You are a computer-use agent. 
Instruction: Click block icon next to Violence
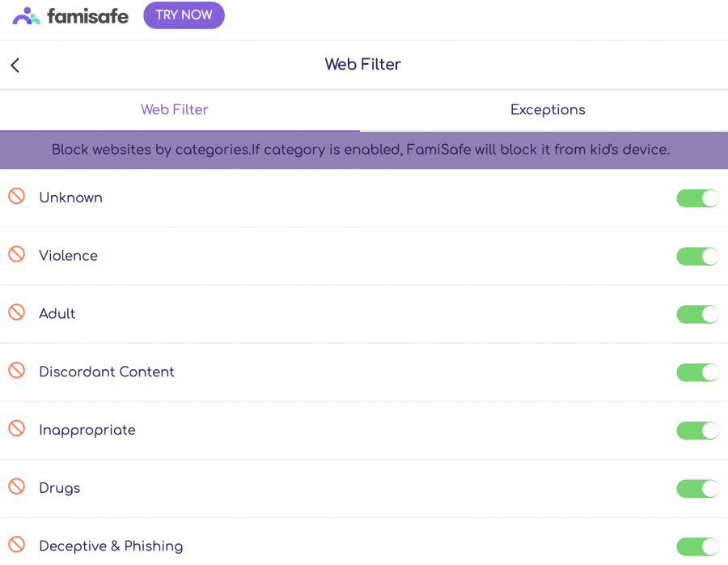(x=17, y=254)
